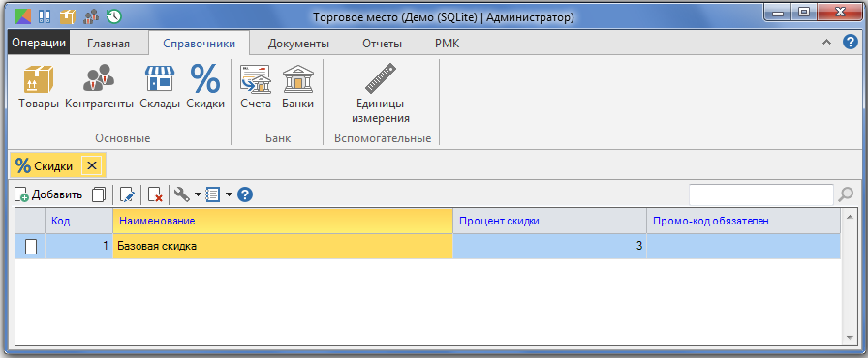The image size is (868, 358).
Task: Open Единицы измерения ruler icon
Action: point(381,78)
